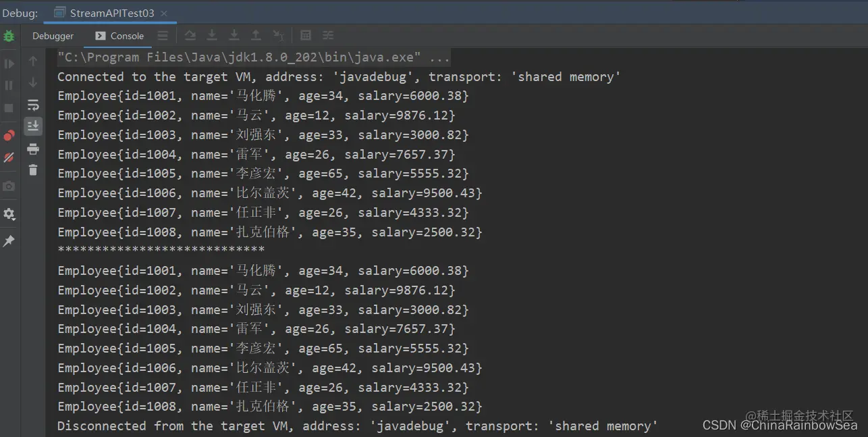Click the java.exe command line in console
Screen dimensions: 868x437
point(254,57)
